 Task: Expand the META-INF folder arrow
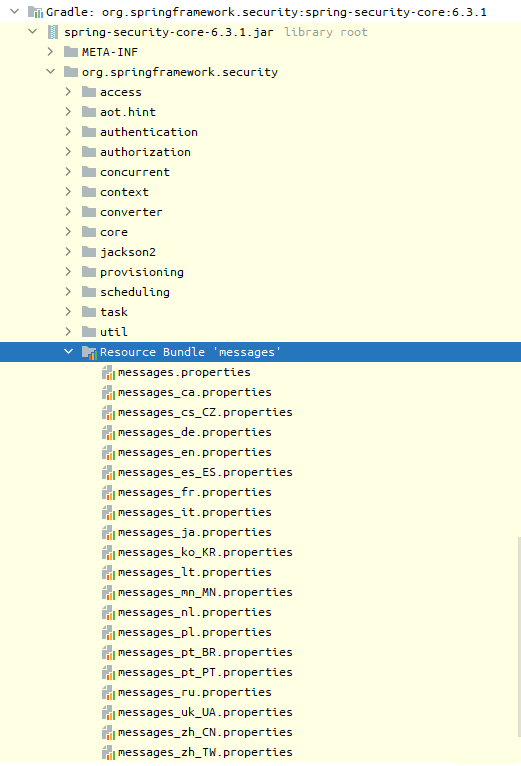(50, 52)
